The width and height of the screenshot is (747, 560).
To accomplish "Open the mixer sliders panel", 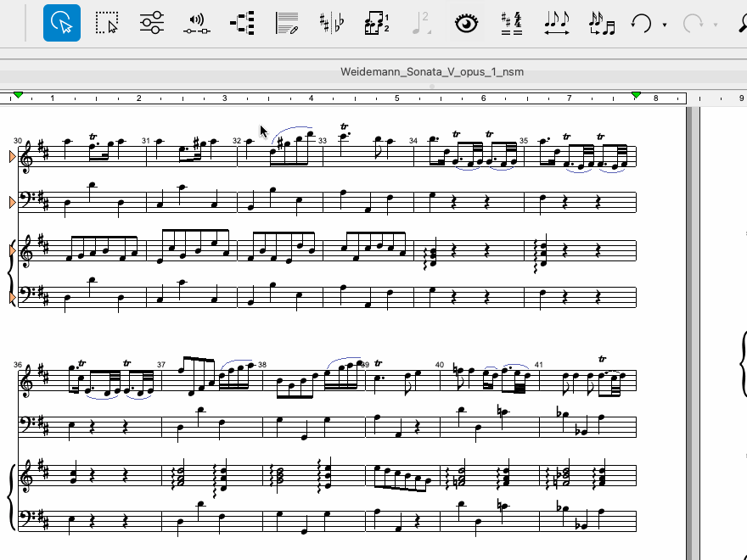I will (152, 24).
